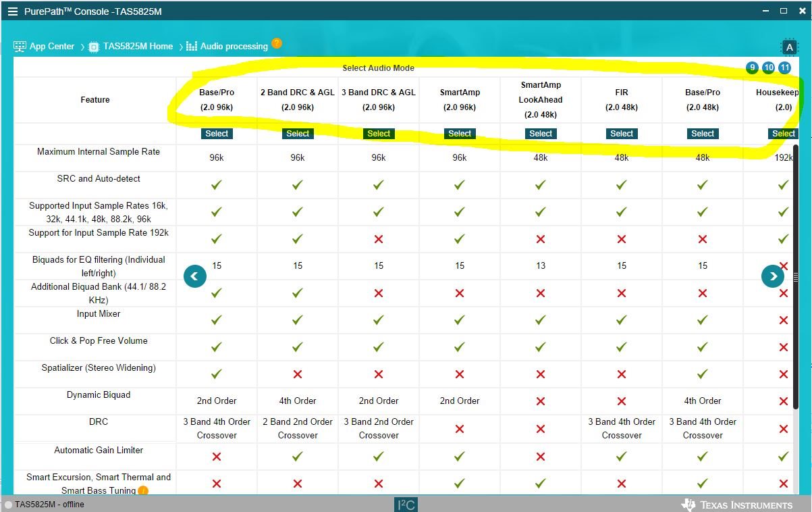Open TAS5825M Home breadcrumb
Screen dimensions: 812x512
[138, 47]
